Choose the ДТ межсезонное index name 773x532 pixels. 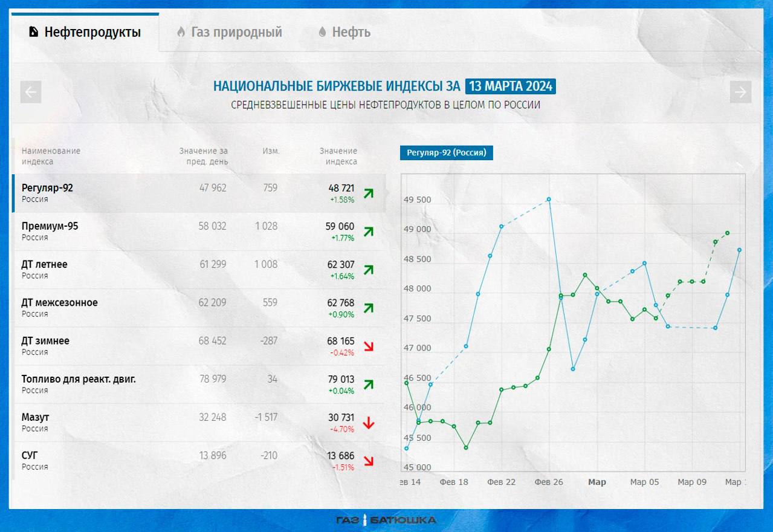click(x=59, y=302)
